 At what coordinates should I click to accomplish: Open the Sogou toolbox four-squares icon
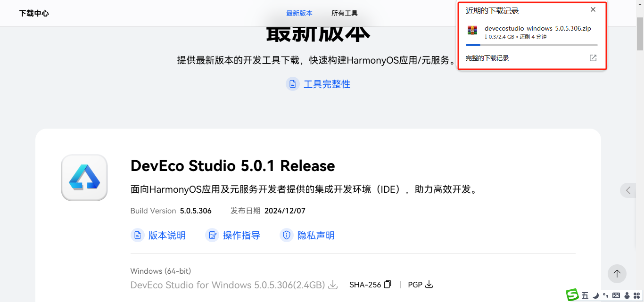[x=636, y=295]
